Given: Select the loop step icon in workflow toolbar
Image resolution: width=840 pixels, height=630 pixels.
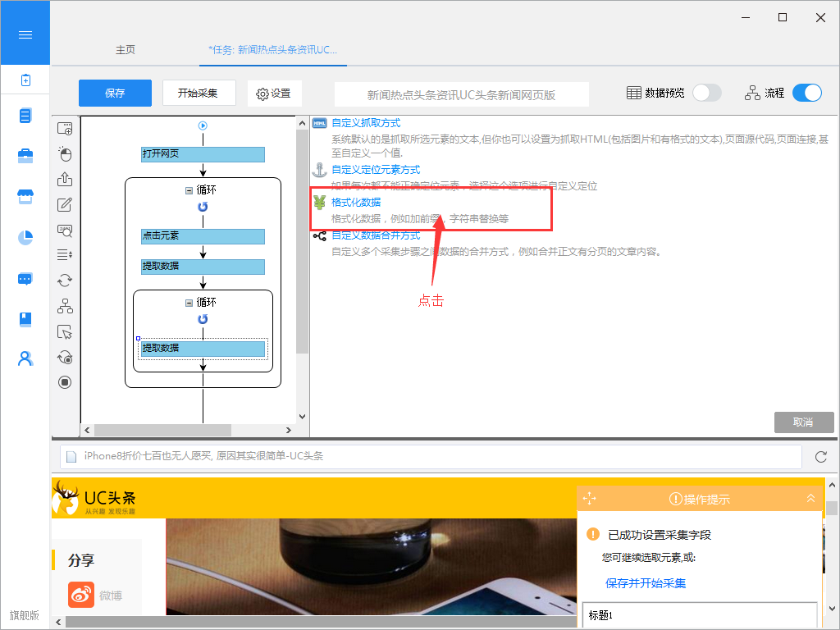Looking at the screenshot, I should [65, 281].
